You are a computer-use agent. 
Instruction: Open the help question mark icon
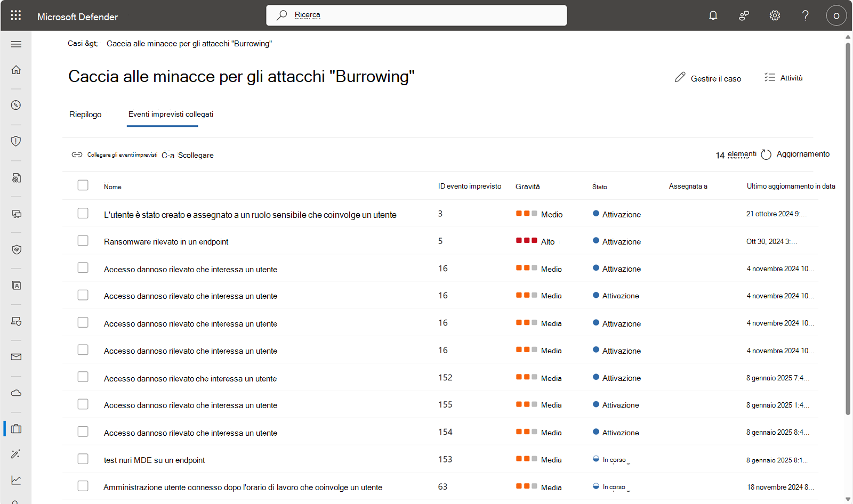pyautogui.click(x=806, y=15)
